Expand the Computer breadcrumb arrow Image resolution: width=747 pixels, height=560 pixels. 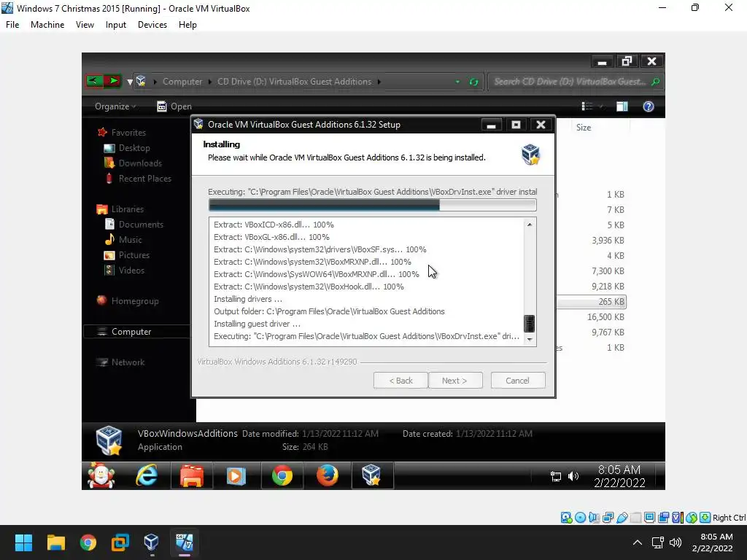(210, 82)
